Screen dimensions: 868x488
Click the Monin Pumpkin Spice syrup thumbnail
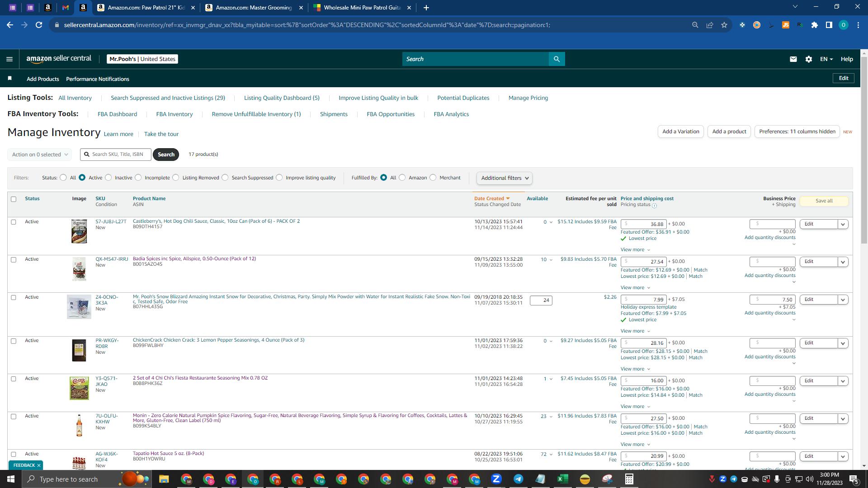pos(79,425)
